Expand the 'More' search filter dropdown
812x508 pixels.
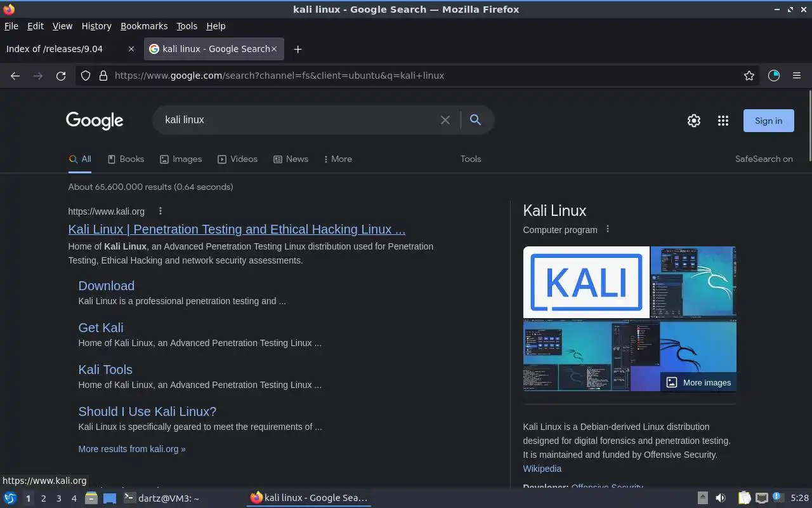338,159
